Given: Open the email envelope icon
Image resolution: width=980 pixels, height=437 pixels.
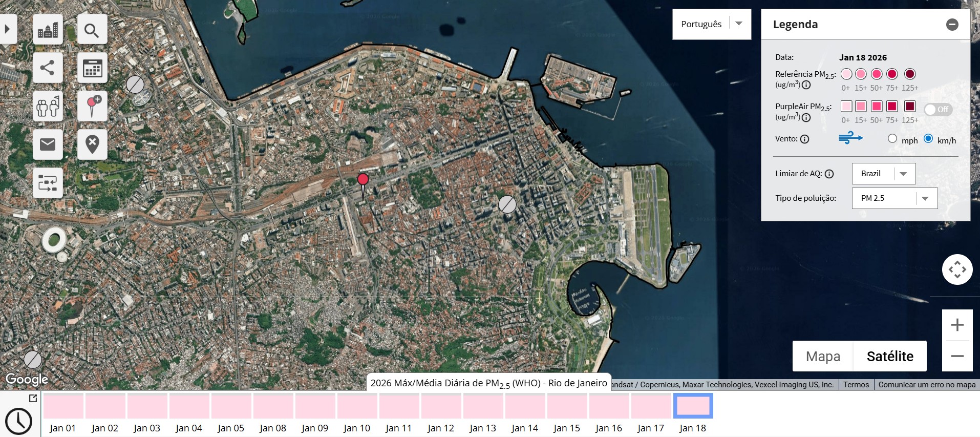Looking at the screenshot, I should 48,144.
